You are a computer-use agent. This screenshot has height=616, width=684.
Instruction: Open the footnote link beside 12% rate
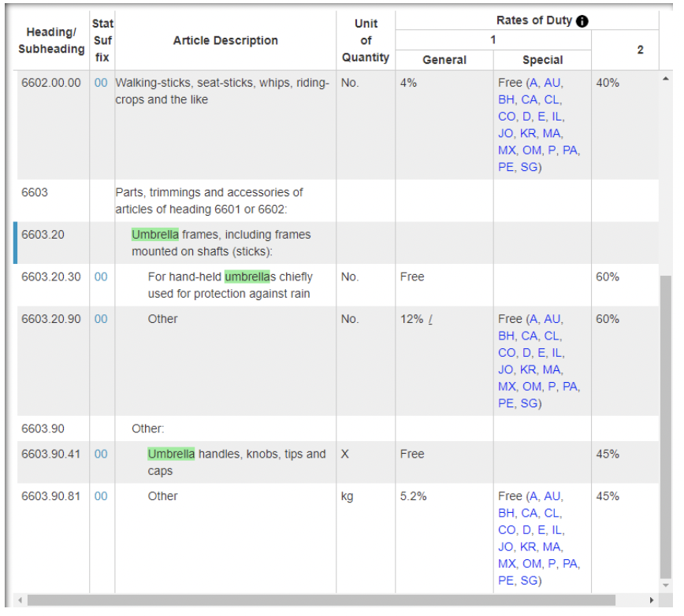tap(431, 320)
